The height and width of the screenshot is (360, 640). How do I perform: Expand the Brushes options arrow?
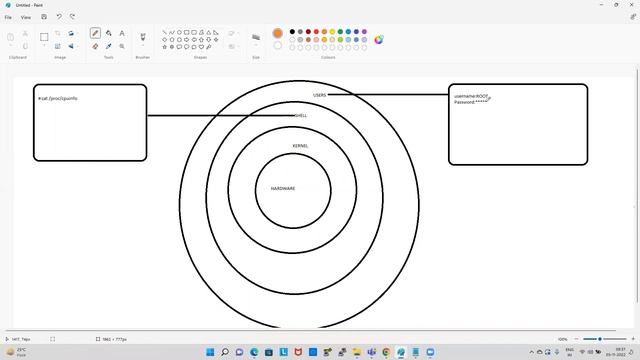click(x=142, y=45)
